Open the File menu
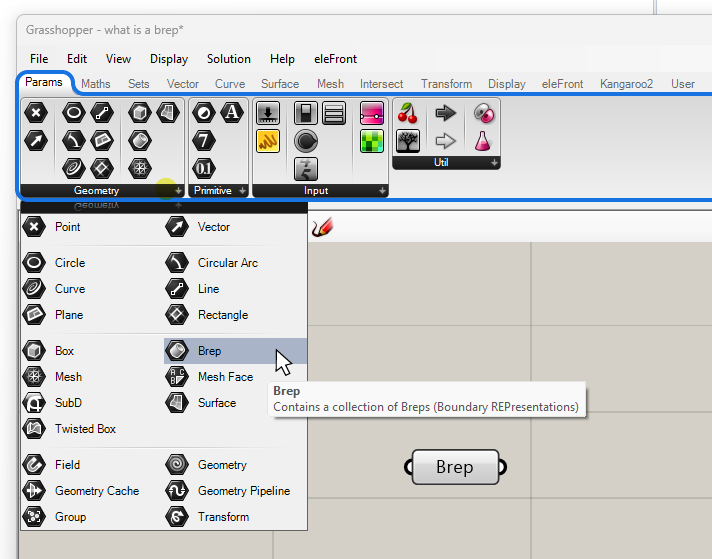This screenshot has height=559, width=712. [x=39, y=59]
